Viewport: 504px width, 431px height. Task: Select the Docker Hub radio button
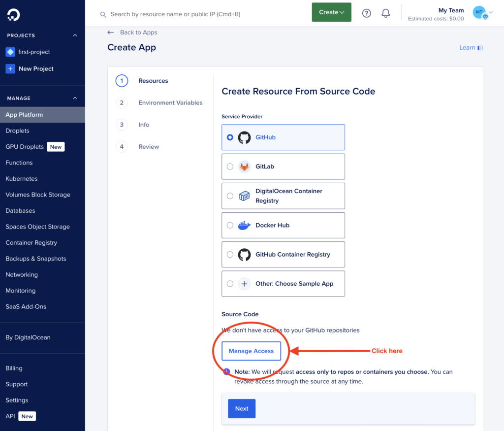[230, 225]
